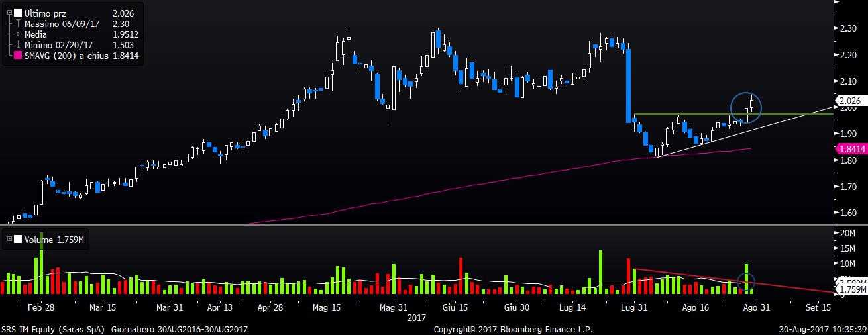Select the green horizontal resistance line
This screenshot has width=868, height=335.
point(795,114)
